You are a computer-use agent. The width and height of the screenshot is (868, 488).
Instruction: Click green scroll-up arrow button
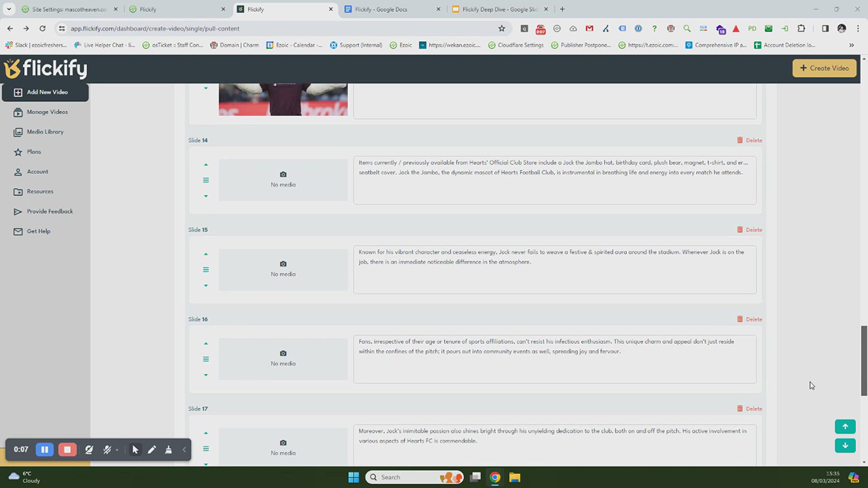[x=844, y=427]
